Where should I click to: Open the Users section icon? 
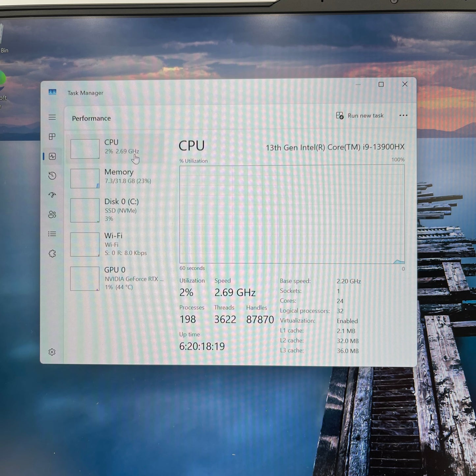(52, 214)
